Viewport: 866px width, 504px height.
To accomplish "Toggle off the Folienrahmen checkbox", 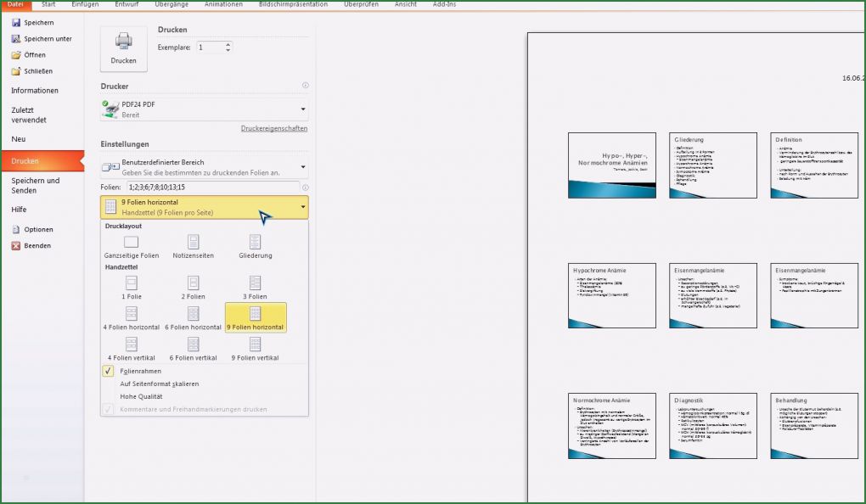I will (108, 371).
